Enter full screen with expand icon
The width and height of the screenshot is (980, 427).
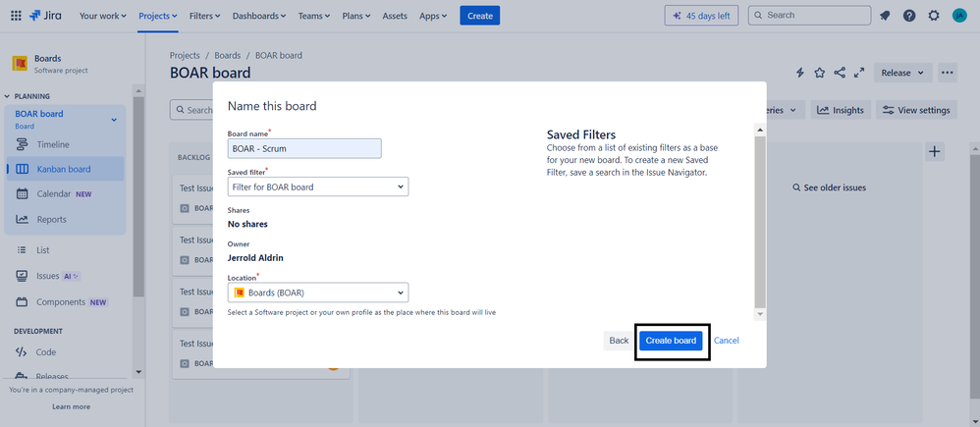859,73
